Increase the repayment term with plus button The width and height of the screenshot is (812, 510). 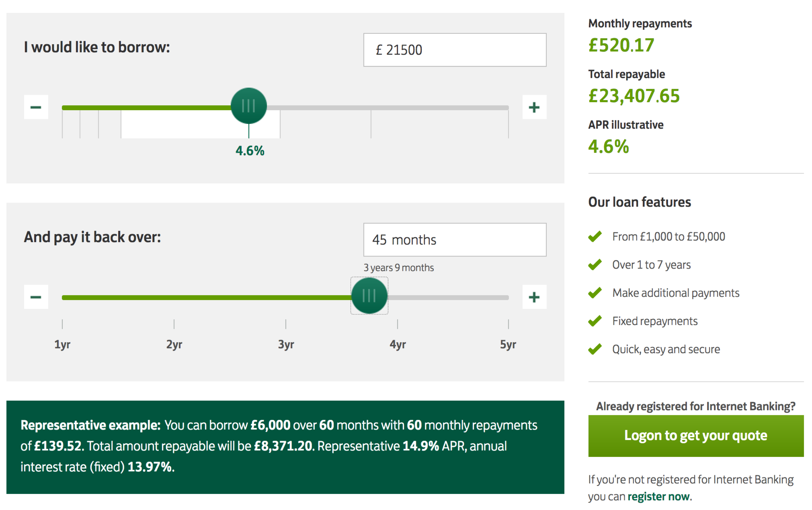[534, 297]
